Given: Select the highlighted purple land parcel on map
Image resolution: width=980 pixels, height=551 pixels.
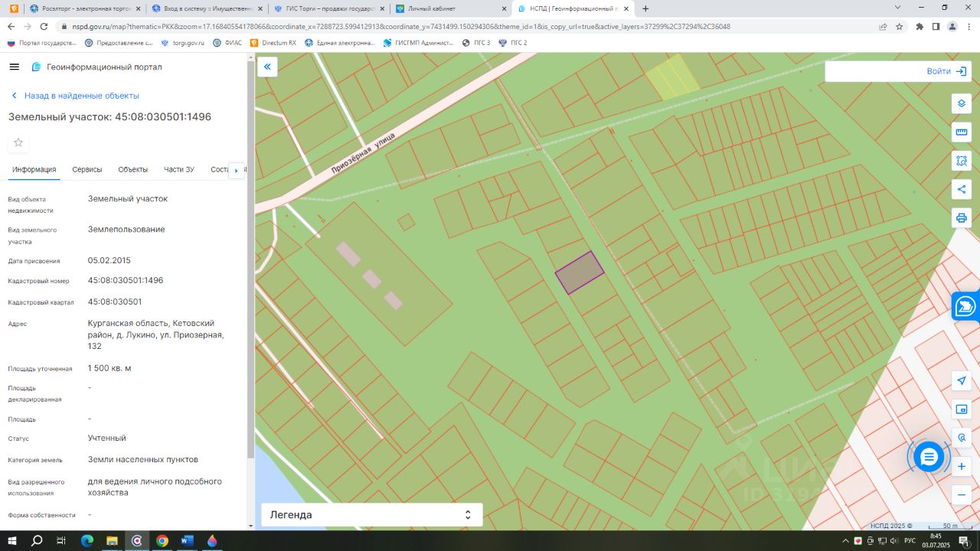Looking at the screenshot, I should 580,272.
